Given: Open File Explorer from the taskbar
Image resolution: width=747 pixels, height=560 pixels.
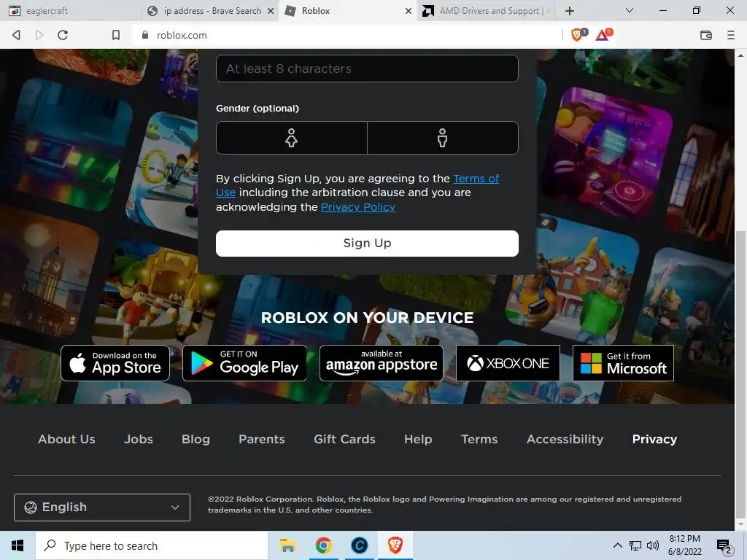Looking at the screenshot, I should click(287, 545).
